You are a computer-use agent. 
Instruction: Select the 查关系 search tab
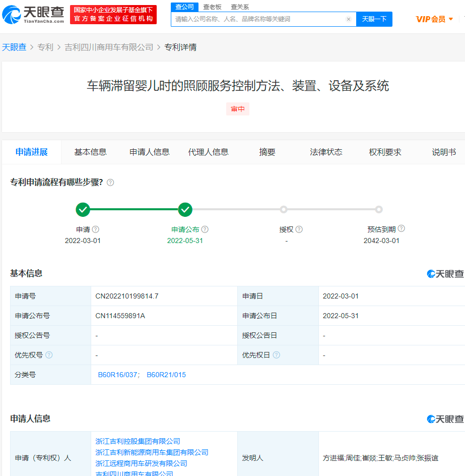point(240,7)
